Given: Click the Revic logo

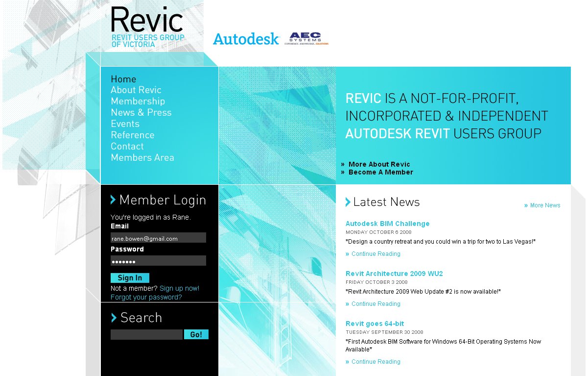Looking at the screenshot, I should 148,27.
